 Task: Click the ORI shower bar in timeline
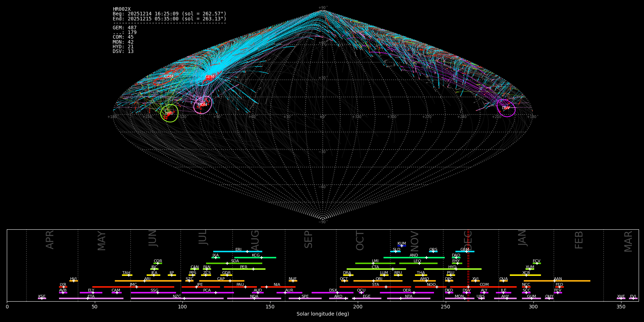[378, 281]
